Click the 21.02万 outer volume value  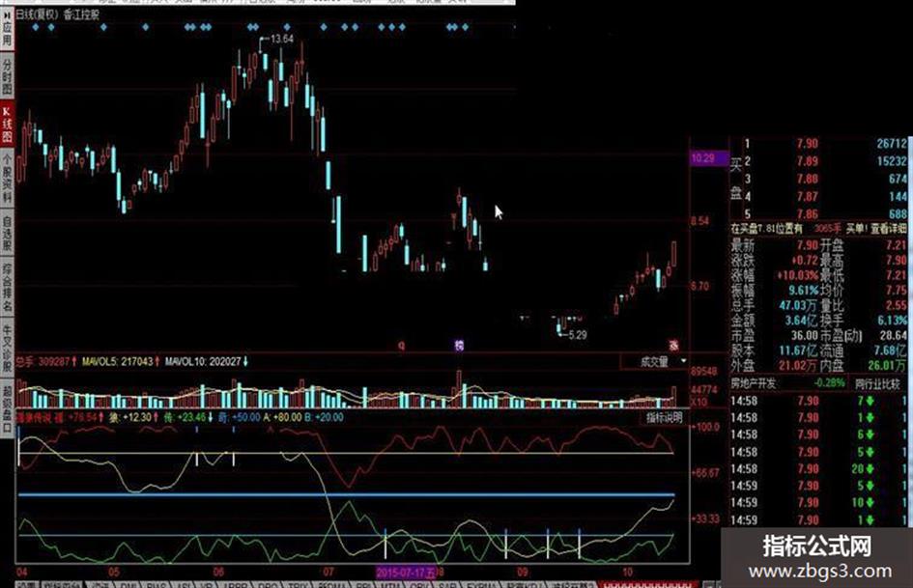point(798,366)
